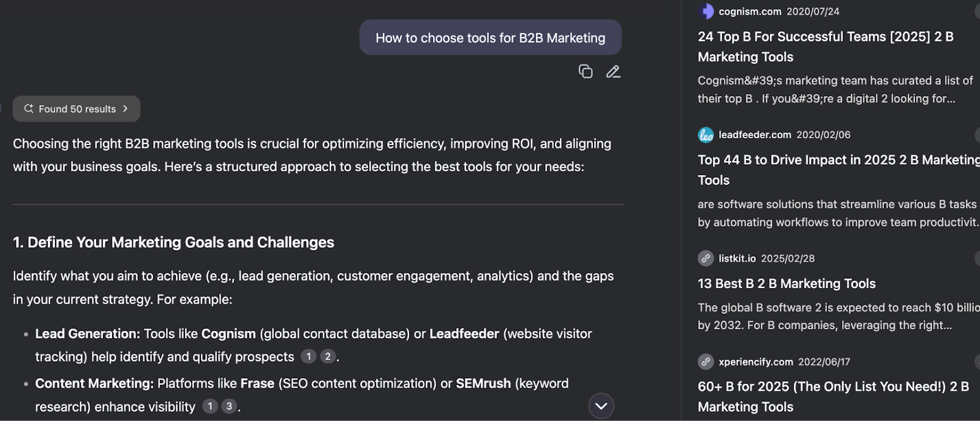Screen dimensions: 980x421
Task: Click the scroll-to-bottom chevron button
Action: [601, 406]
